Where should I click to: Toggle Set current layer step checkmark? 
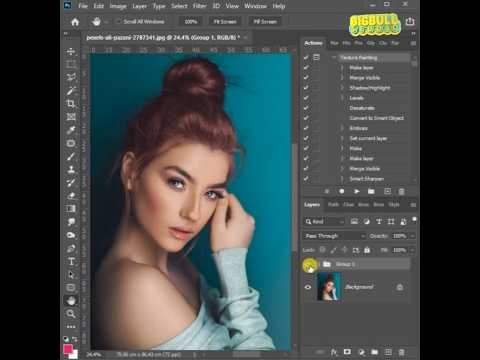[x=306, y=138]
